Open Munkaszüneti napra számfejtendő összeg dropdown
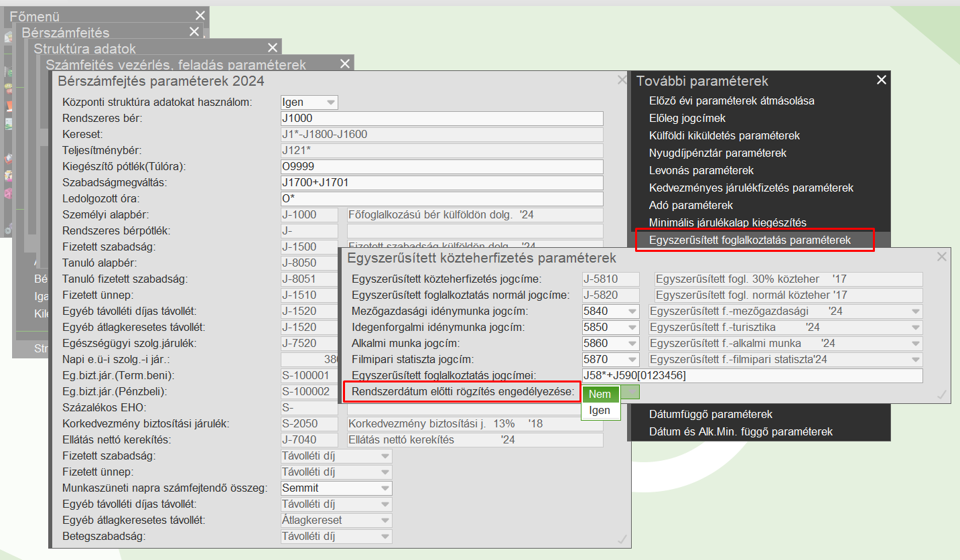 [x=385, y=488]
